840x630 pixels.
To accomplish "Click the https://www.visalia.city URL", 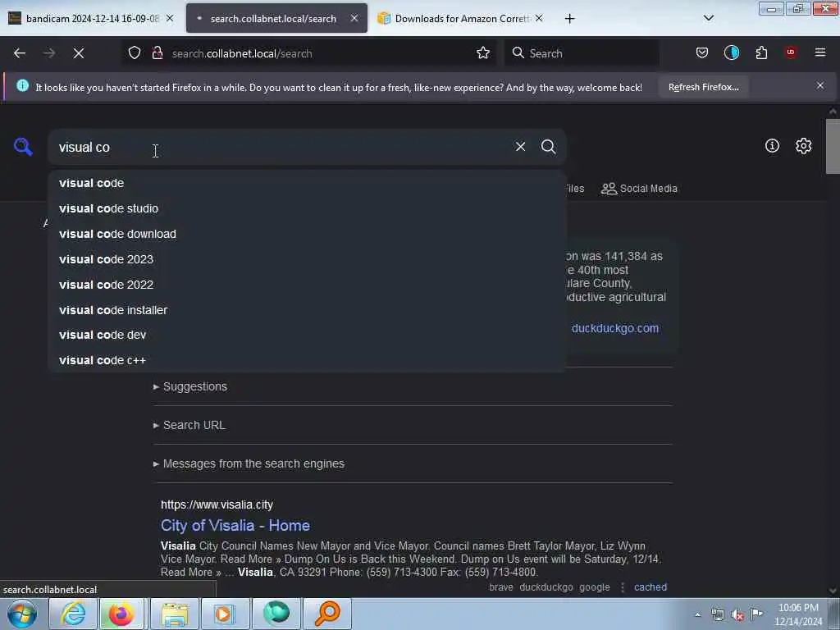I will tap(217, 504).
